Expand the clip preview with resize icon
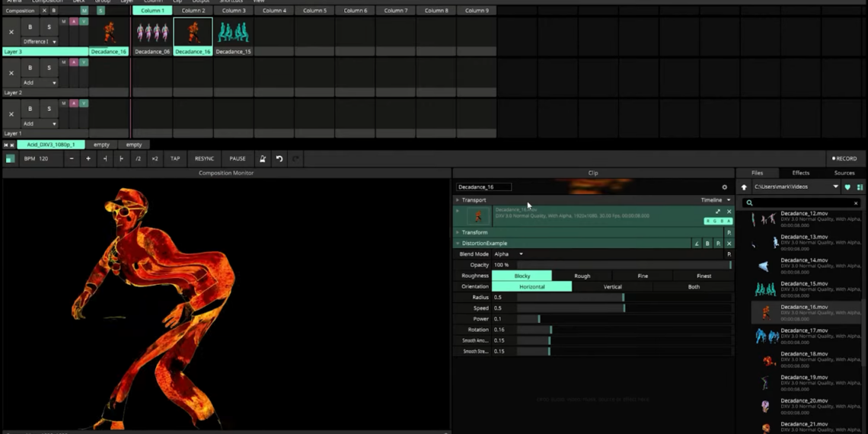Image resolution: width=868 pixels, height=434 pixels. point(717,212)
